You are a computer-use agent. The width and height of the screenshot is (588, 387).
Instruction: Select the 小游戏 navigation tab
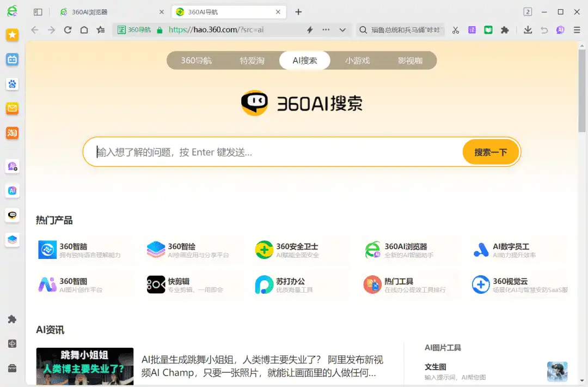(x=357, y=61)
